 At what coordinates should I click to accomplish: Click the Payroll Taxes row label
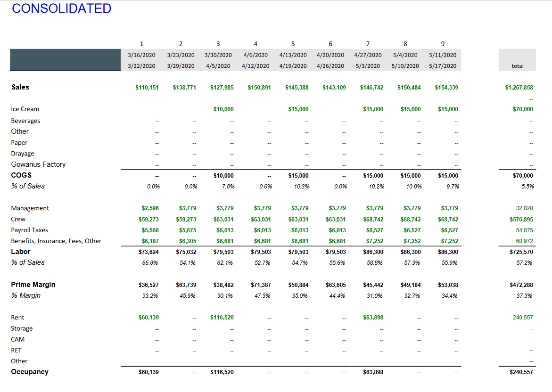[x=29, y=230]
